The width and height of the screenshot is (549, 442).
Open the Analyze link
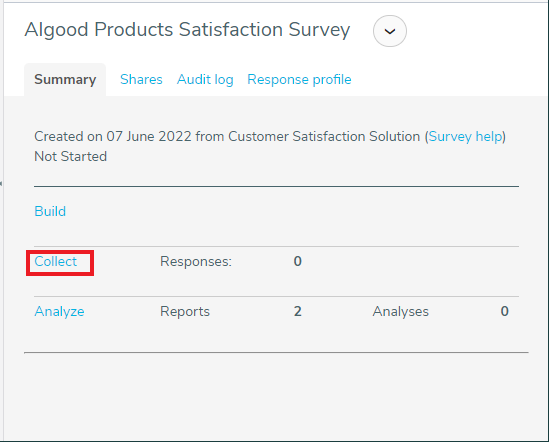[59, 312]
